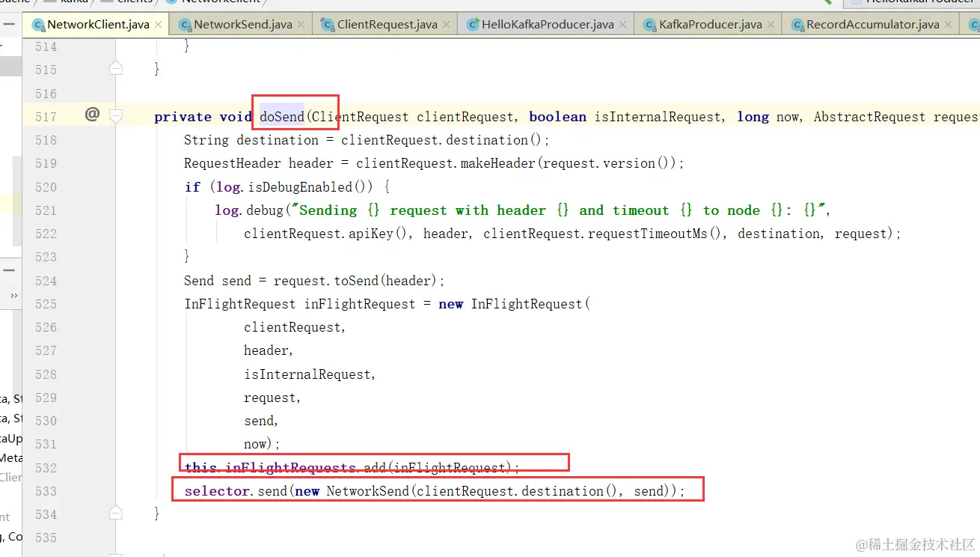Click the double chevron expand icon in left sidebar
This screenshot has width=980, height=557.
coord(13,296)
